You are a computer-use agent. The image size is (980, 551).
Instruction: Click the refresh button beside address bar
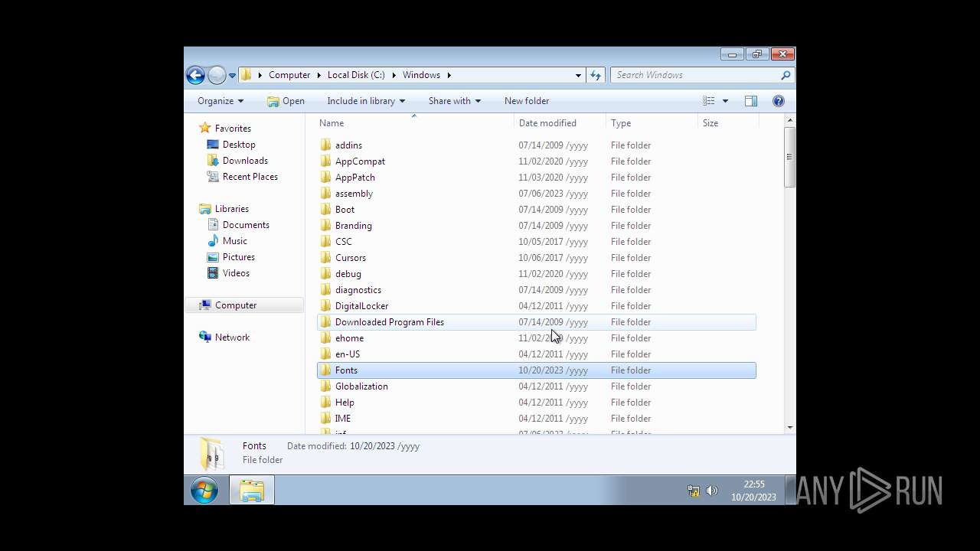(596, 75)
